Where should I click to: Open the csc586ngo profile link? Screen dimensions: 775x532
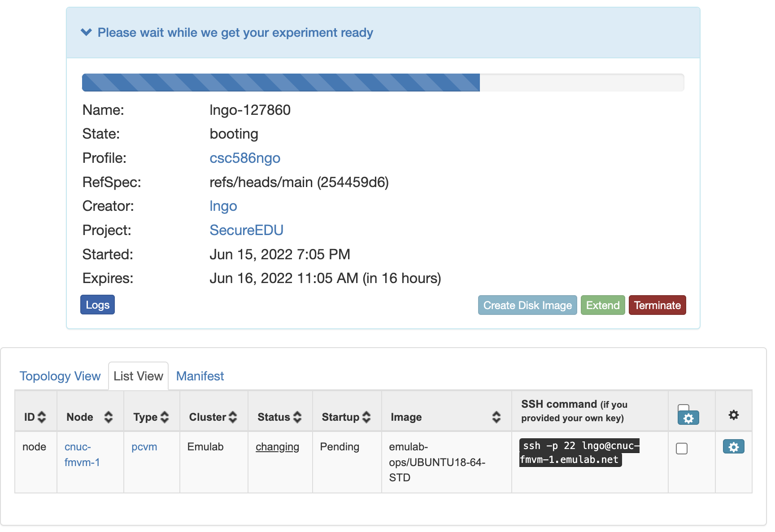pos(245,158)
